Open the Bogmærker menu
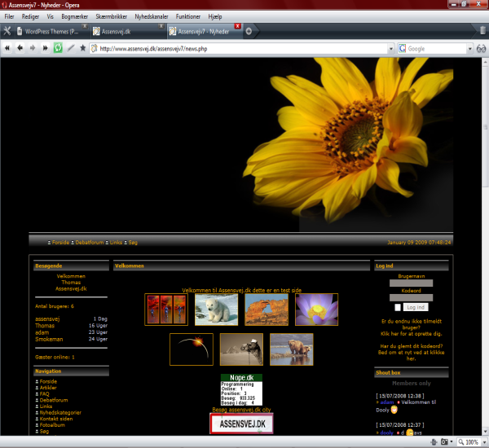Image resolution: width=489 pixels, height=448 pixels. coord(74,16)
